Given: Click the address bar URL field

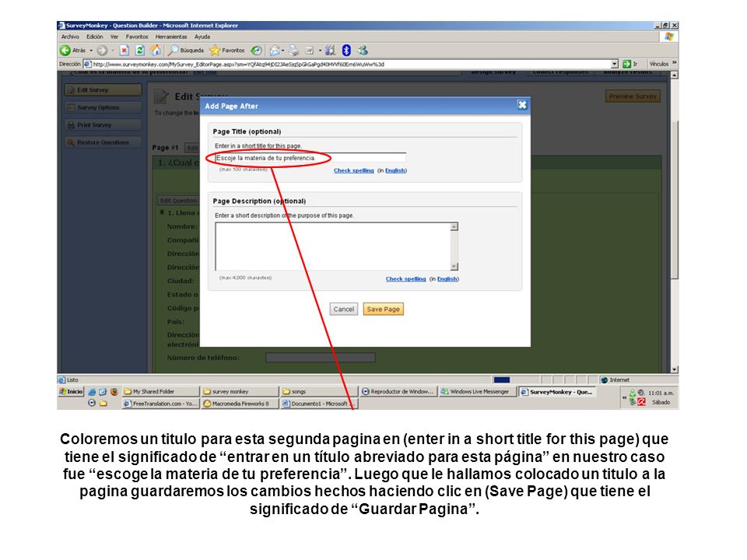Looking at the screenshot, I should point(351,64).
